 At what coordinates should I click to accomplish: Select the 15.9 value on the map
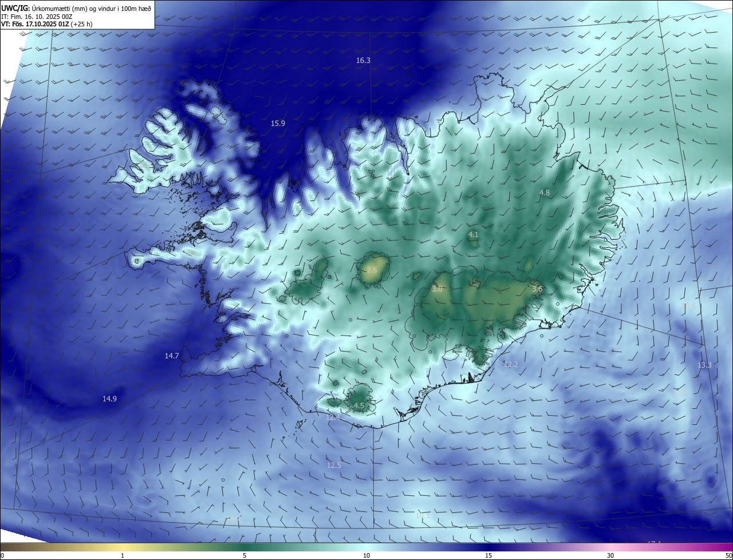click(278, 123)
